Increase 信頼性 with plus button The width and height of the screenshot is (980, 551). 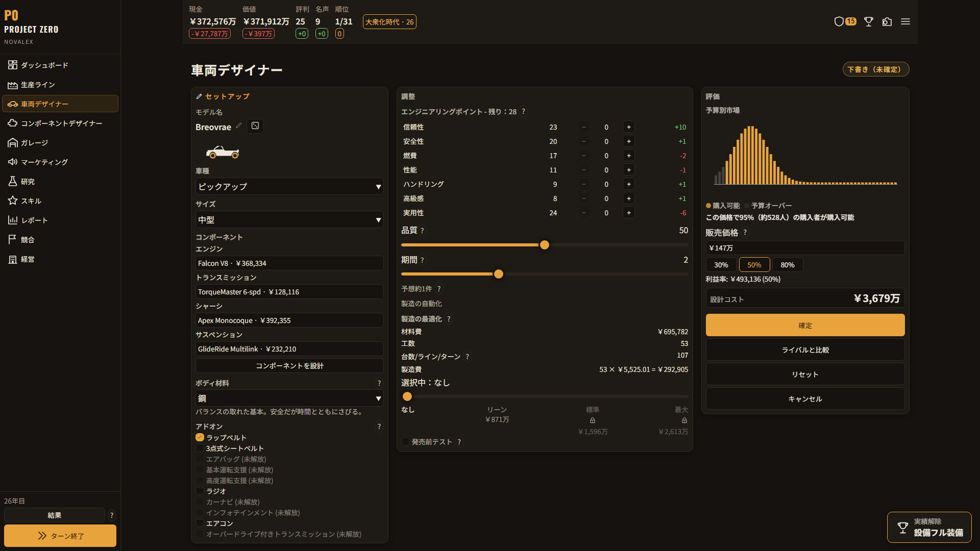pos(629,127)
